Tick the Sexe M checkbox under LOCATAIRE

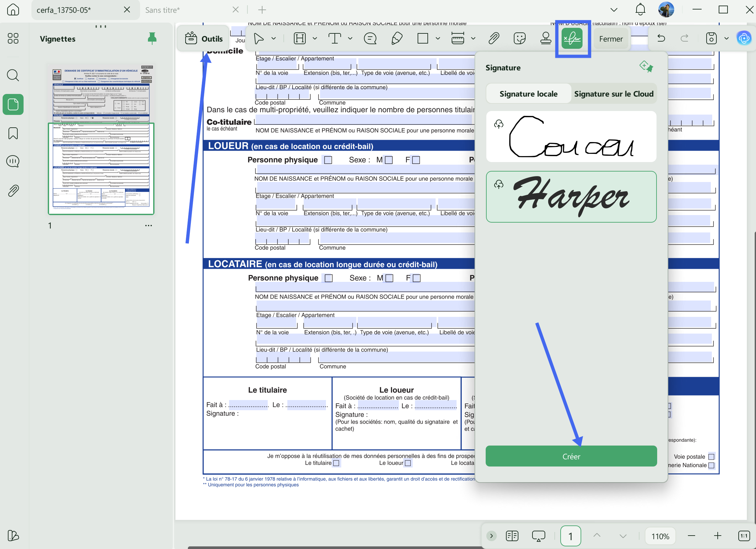[x=389, y=278]
